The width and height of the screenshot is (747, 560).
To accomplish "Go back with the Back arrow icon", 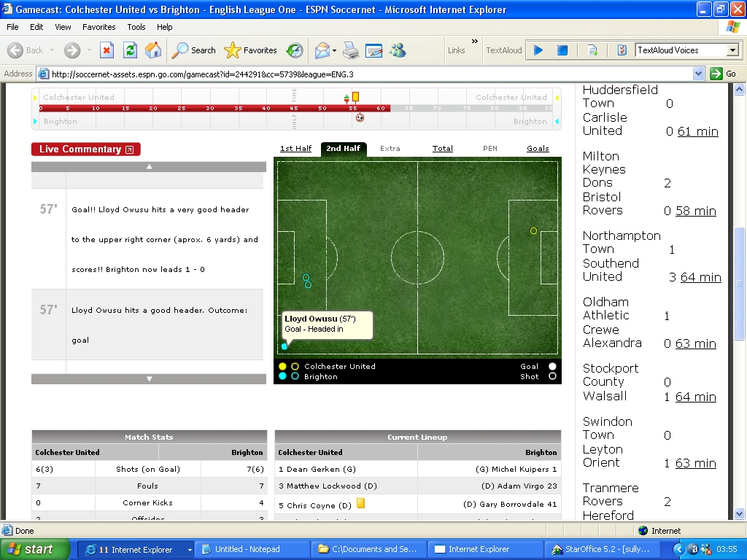I will point(15,50).
